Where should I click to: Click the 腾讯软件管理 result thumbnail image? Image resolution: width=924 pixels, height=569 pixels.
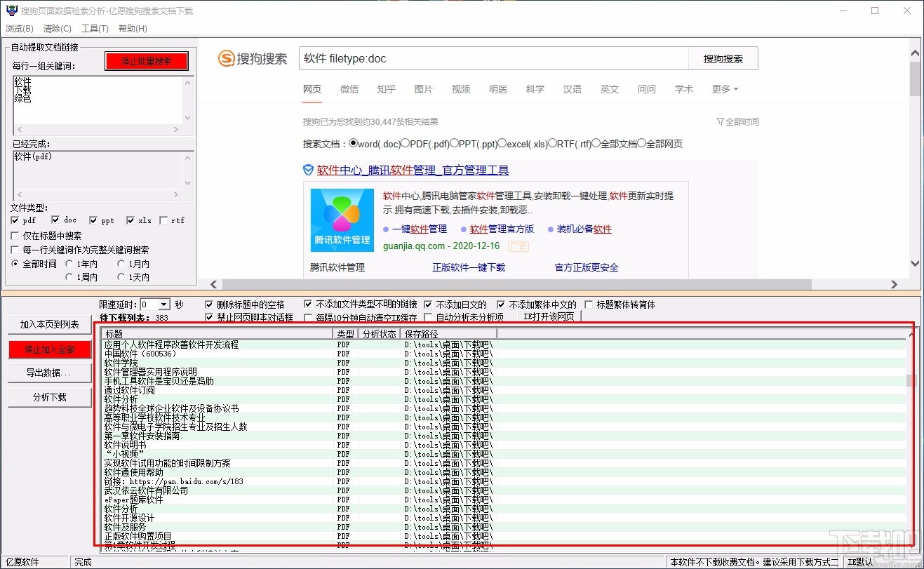click(341, 220)
